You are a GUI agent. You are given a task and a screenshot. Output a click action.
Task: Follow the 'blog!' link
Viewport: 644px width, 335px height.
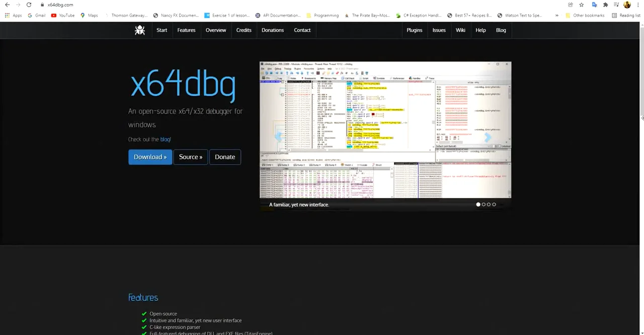[166, 139]
